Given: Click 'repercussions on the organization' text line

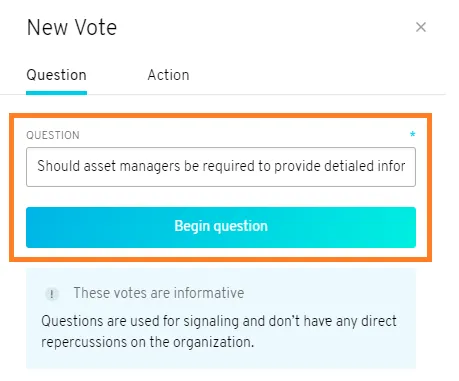Looking at the screenshot, I should [x=147, y=342].
